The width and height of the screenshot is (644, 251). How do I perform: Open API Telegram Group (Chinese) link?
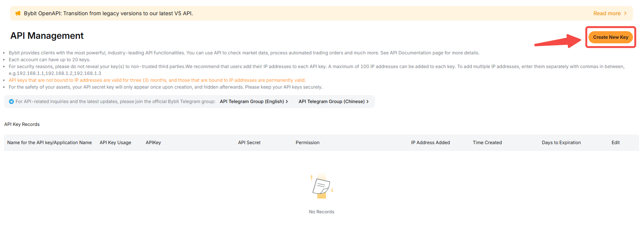click(x=331, y=102)
